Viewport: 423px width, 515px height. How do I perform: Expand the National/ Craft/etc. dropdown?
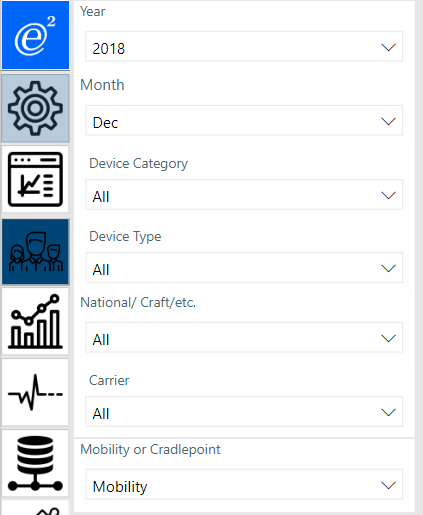click(x=244, y=337)
